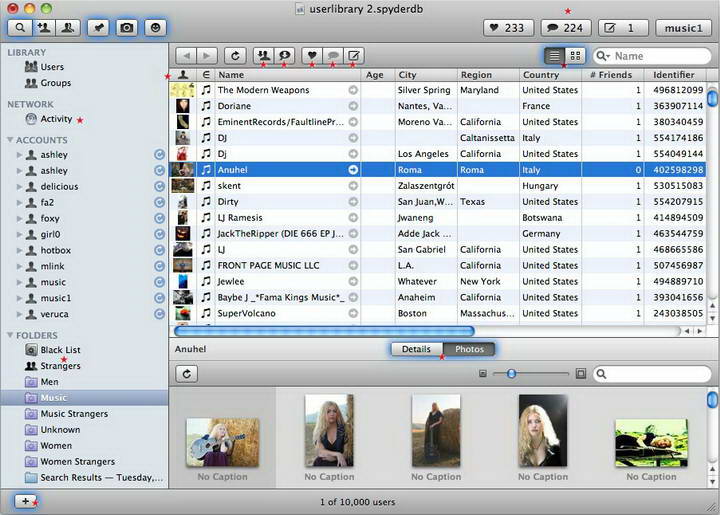Screen dimensions: 720x515
Task: Switch to list view mode
Action: [554, 56]
